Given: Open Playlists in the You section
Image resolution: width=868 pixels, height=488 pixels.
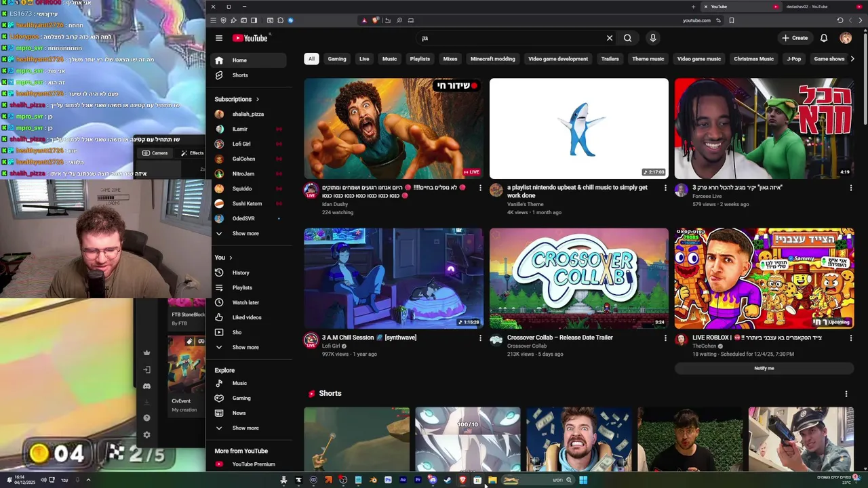Looking at the screenshot, I should click(x=249, y=287).
